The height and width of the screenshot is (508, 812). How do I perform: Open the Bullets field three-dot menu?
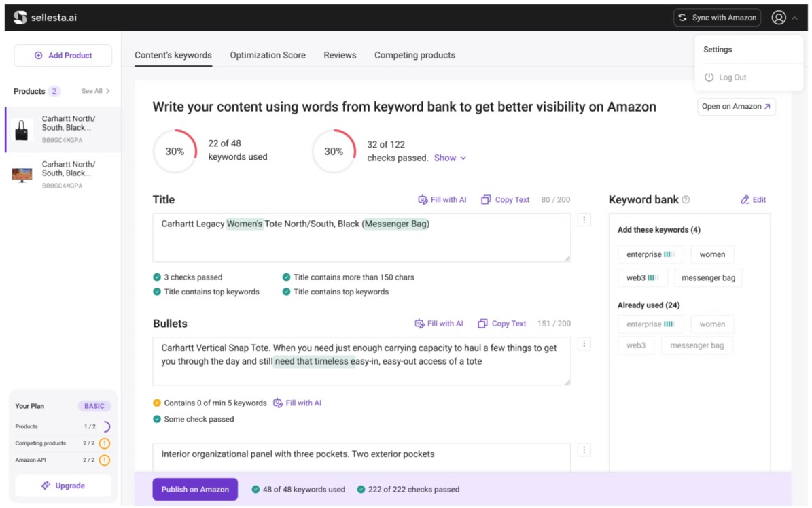(584, 343)
